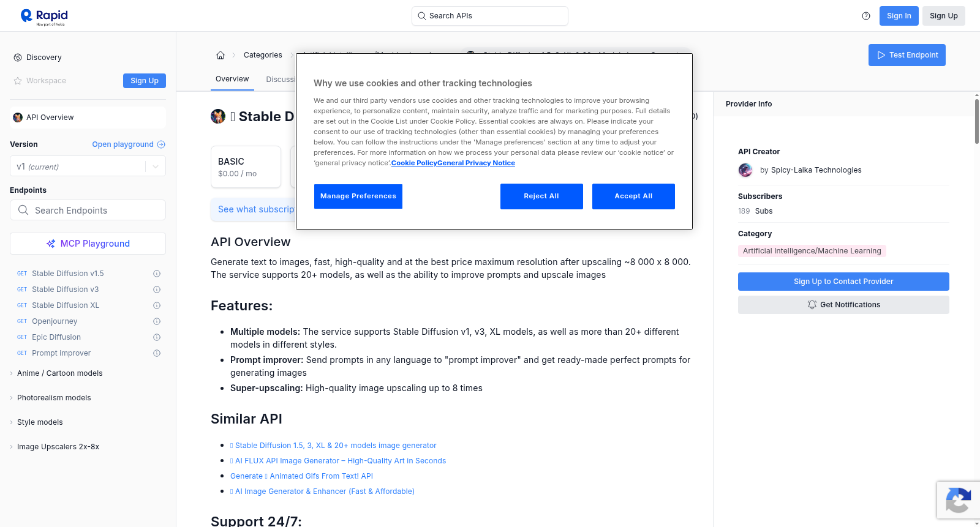Viewport: 980px width, 527px height.
Task: Click the Test Endpoint button
Action: [x=907, y=55]
